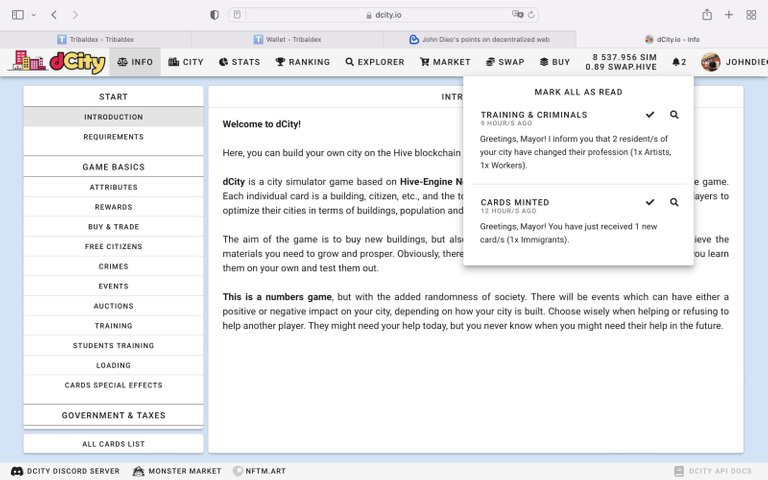Go back in Safari

[54, 15]
